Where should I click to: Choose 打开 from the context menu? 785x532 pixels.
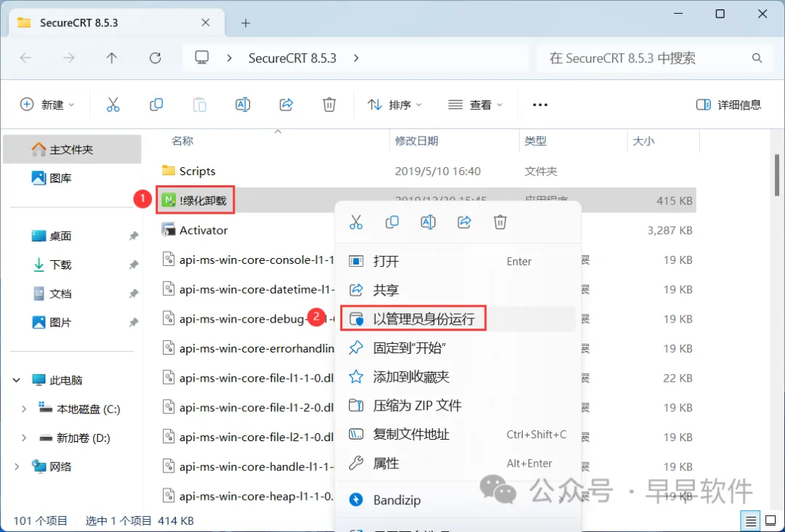click(458, 261)
